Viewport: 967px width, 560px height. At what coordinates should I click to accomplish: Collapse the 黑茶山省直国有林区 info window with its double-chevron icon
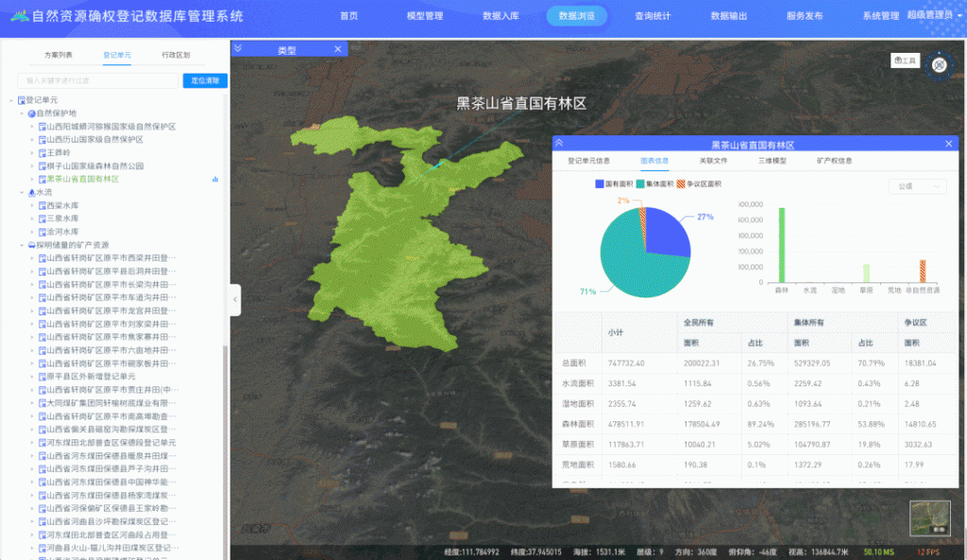559,144
